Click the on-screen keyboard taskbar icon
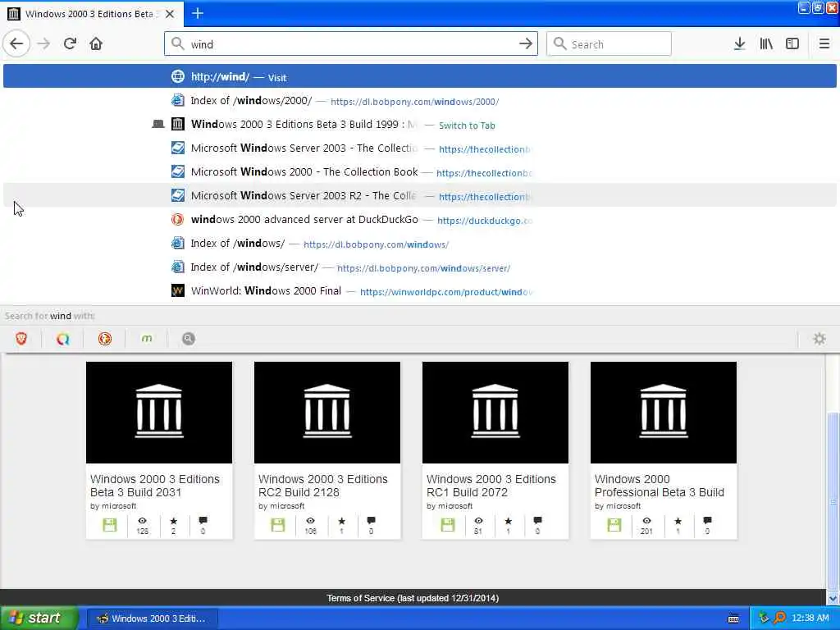This screenshot has width=840, height=630. (x=733, y=619)
